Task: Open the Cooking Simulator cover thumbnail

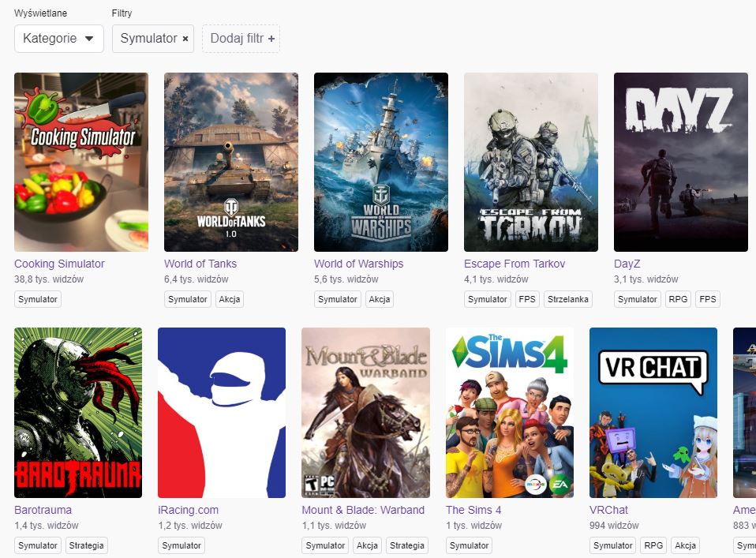Action: tap(81, 162)
